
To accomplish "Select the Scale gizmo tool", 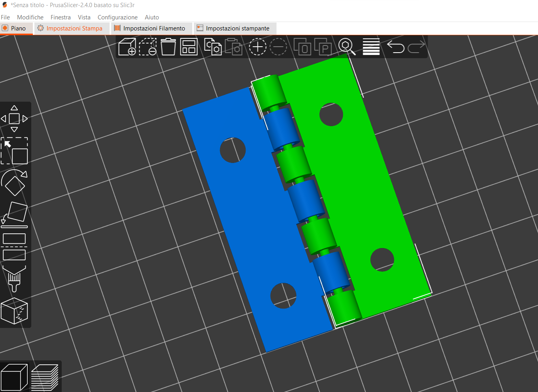I will tap(14, 151).
